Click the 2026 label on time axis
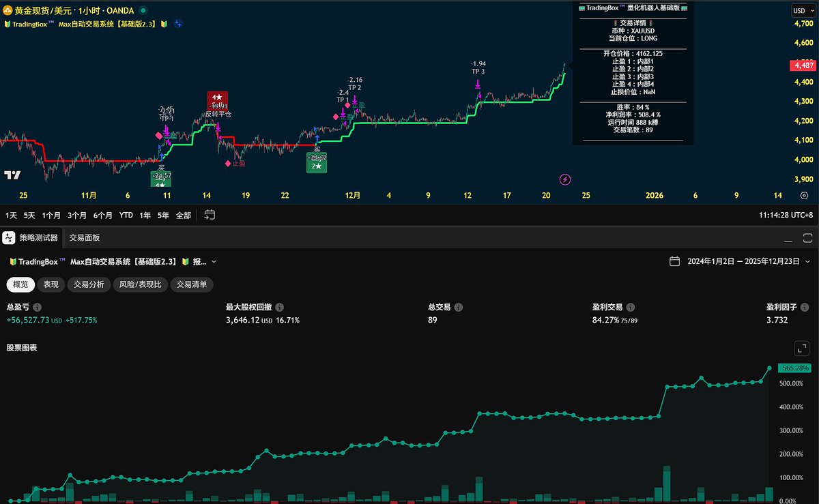The width and height of the screenshot is (819, 504). coord(655,195)
